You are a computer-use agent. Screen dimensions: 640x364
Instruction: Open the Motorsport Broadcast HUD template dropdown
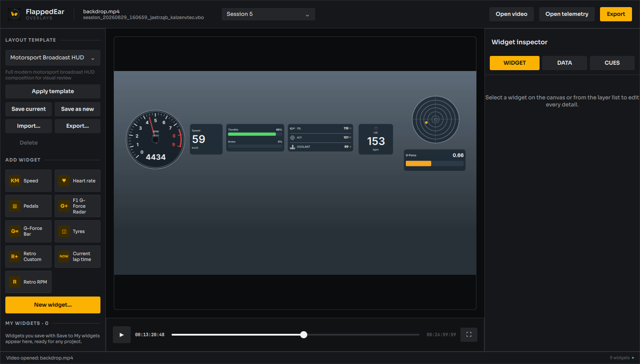pyautogui.click(x=53, y=58)
